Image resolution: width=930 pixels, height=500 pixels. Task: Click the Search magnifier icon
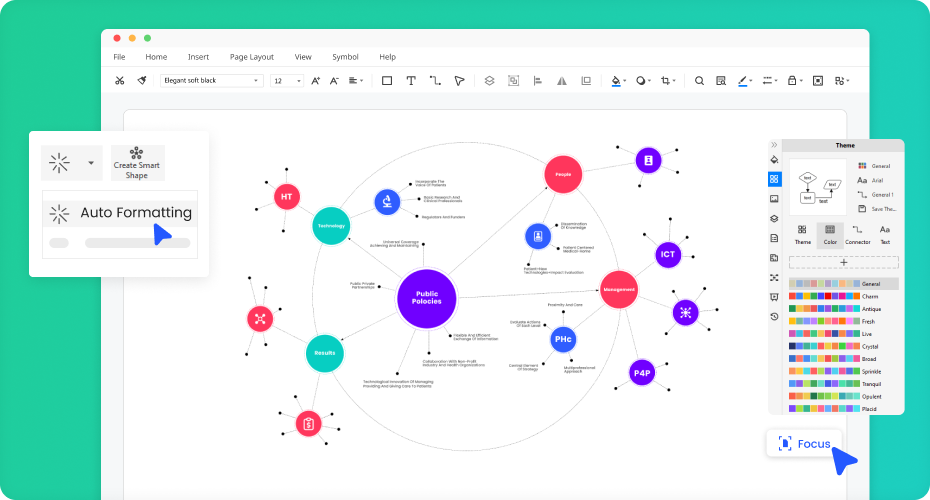699,80
